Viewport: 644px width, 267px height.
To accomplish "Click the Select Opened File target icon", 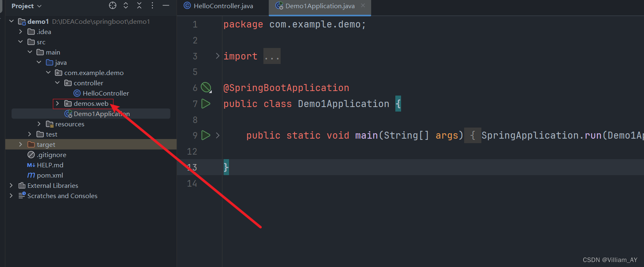I will [113, 5].
